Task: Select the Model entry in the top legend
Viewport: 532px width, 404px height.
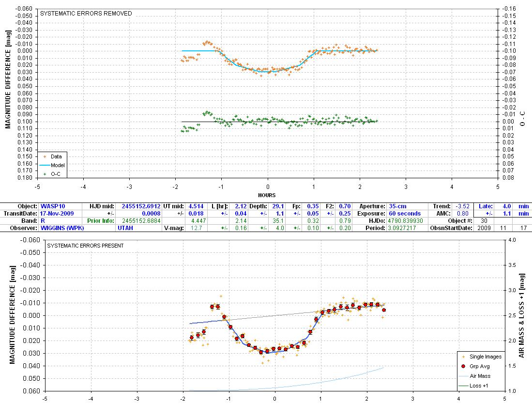Action: point(52,165)
